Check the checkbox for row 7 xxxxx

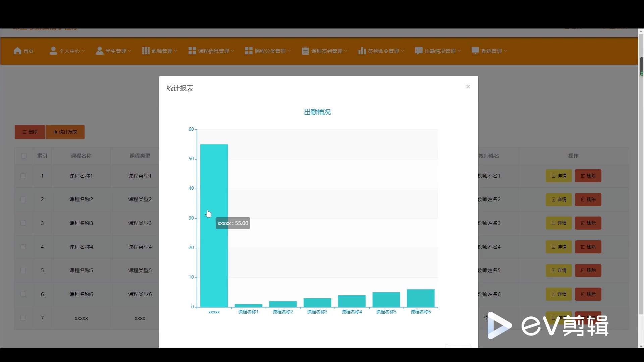click(x=23, y=318)
